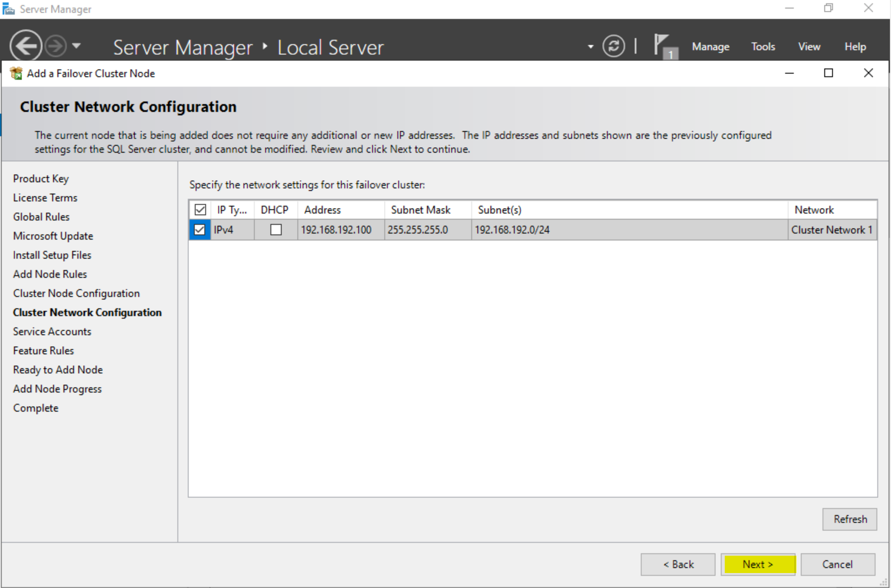Click the Add a Failover Cluster Node setup icon
Image resolution: width=891 pixels, height=588 pixels.
(16, 73)
